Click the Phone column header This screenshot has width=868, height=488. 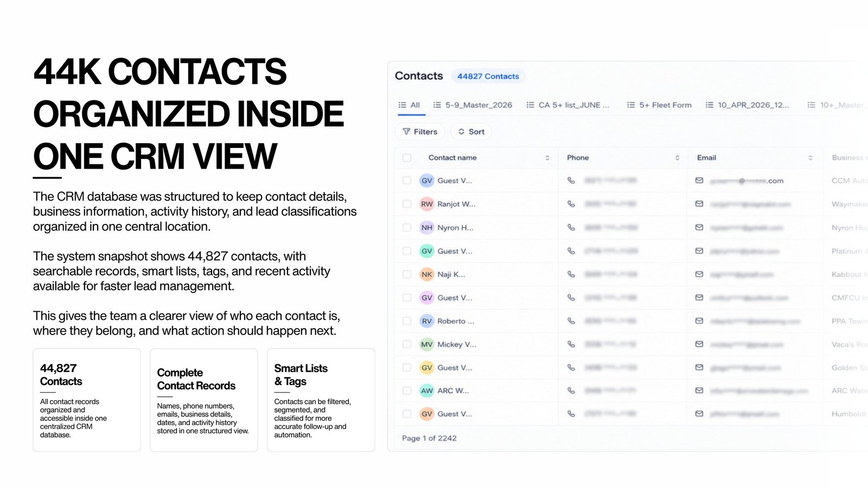[578, 158]
